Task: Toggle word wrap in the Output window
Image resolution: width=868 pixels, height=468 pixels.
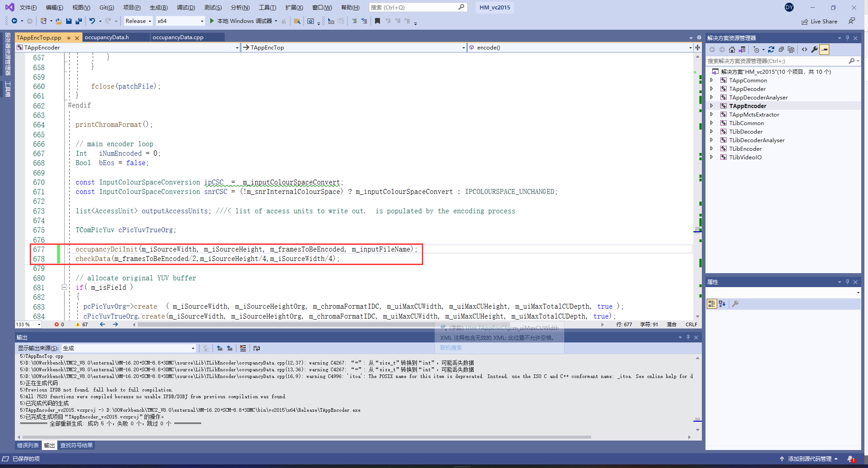Action: [257, 348]
